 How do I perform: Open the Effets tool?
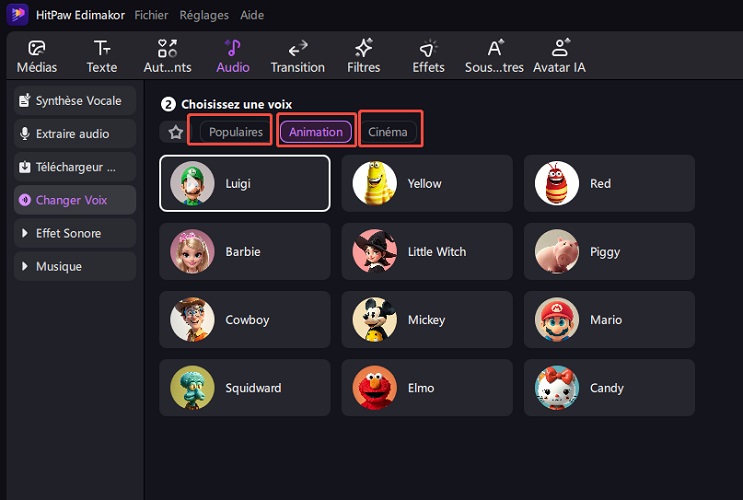(428, 57)
